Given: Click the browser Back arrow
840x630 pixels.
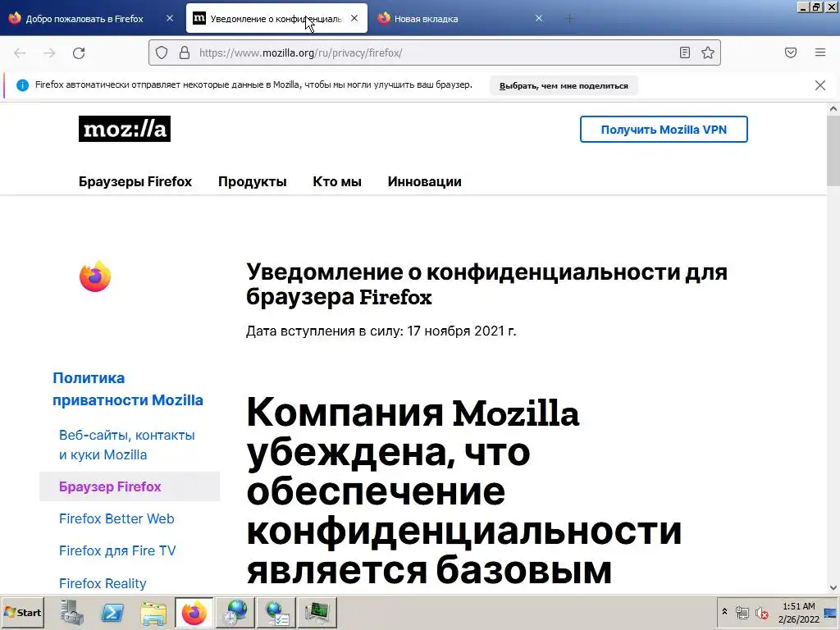Looking at the screenshot, I should (x=20, y=53).
